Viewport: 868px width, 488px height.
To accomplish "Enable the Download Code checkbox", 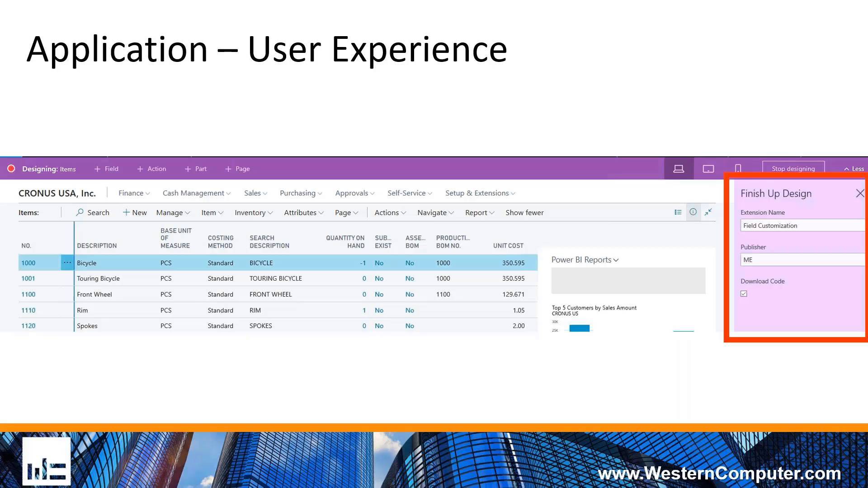I will pos(744,293).
